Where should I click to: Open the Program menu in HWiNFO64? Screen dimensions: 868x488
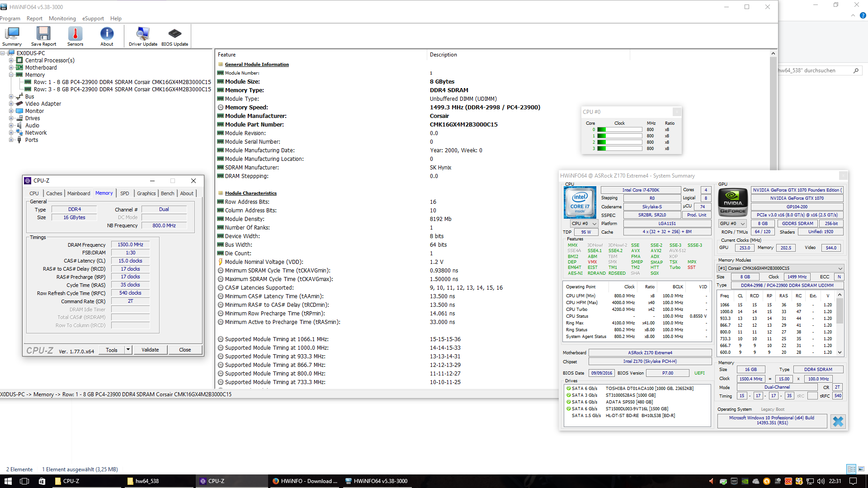coord(10,19)
